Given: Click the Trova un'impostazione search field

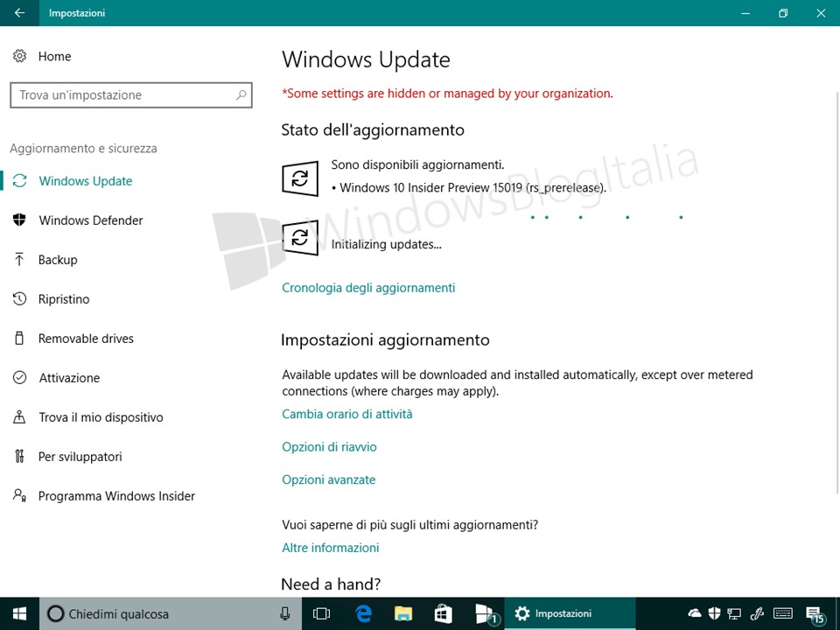Looking at the screenshot, I should (x=131, y=94).
